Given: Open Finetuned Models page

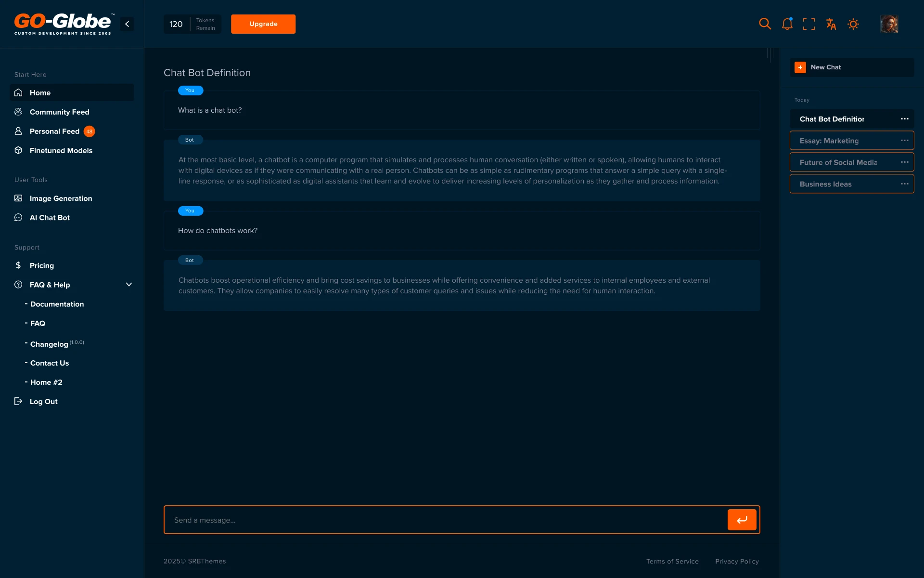Looking at the screenshot, I should [x=61, y=150].
